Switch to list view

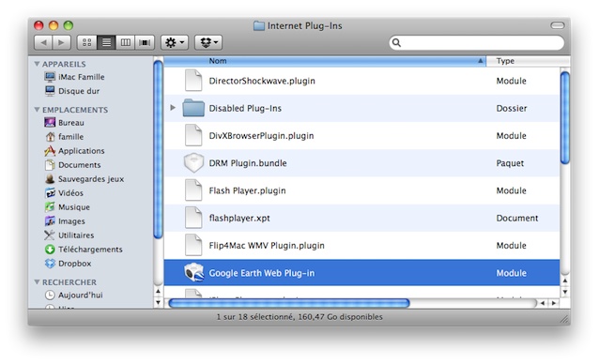(106, 42)
